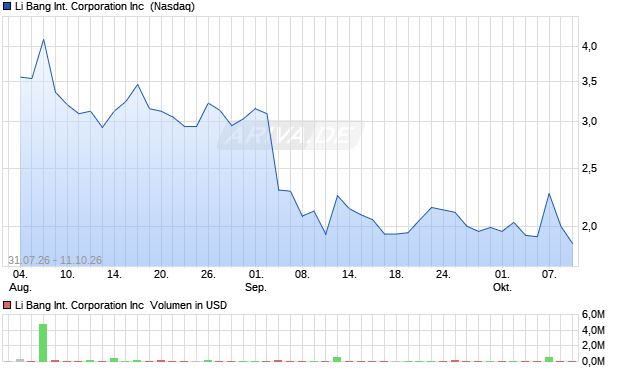Image resolution: width=620 pixels, height=371 pixels.
Task: Select the 04. Aug. date label
Action: 20,281
